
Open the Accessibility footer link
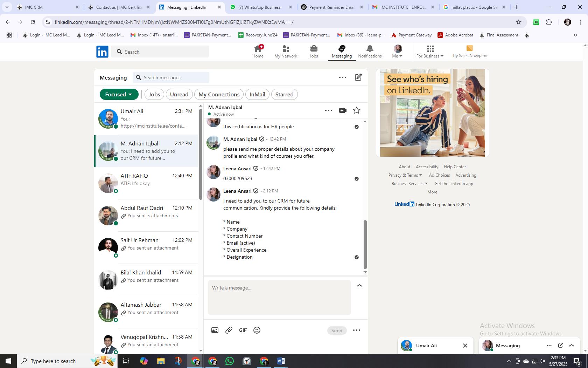tap(427, 167)
